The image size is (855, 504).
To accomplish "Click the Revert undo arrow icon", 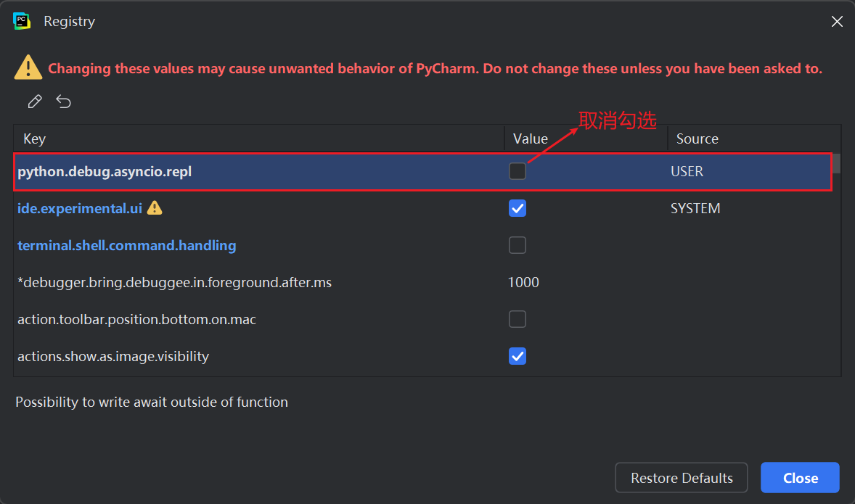I will pyautogui.click(x=64, y=102).
